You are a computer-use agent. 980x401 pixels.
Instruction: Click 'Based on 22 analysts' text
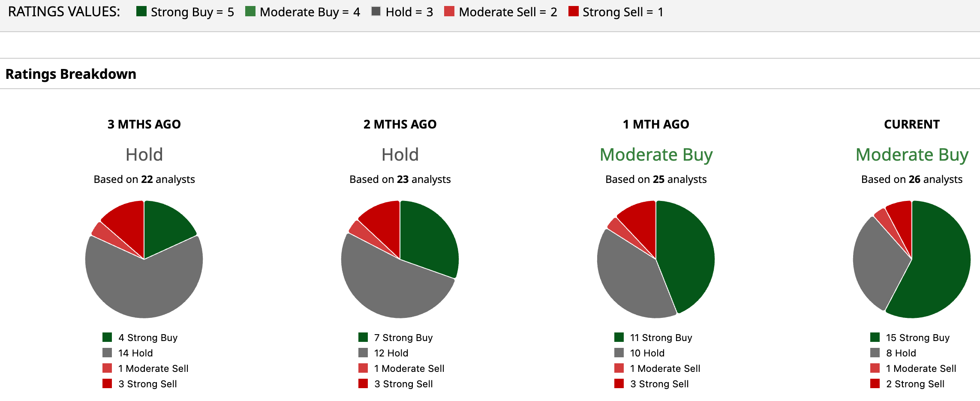[x=144, y=179]
